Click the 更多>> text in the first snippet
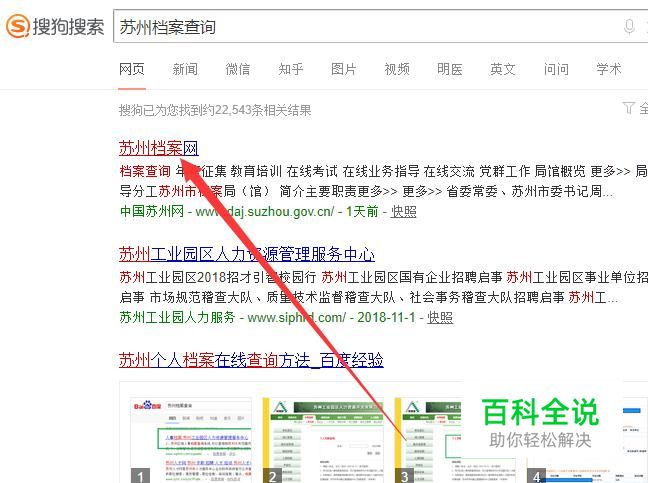The height and width of the screenshot is (483, 648). pos(610,171)
